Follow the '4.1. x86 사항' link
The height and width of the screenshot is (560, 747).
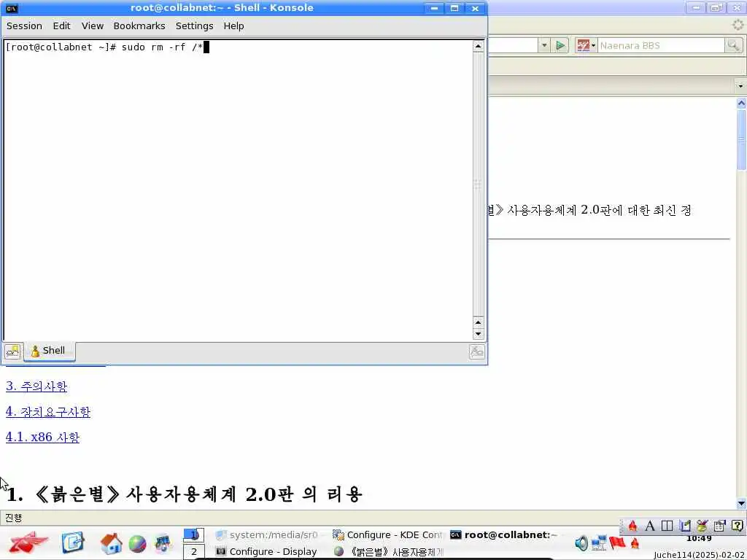tap(42, 437)
